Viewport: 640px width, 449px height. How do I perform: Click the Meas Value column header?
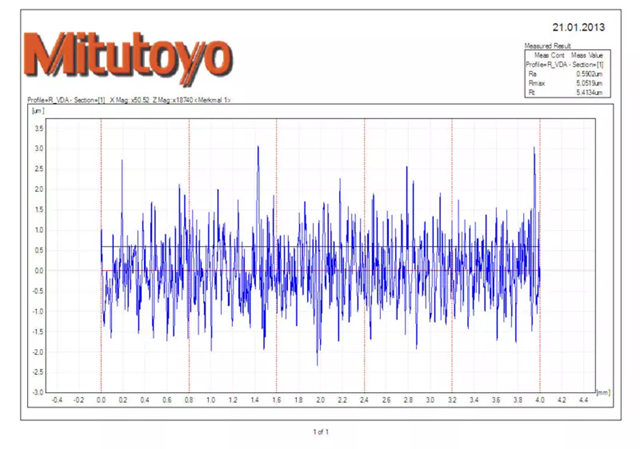tap(587, 55)
